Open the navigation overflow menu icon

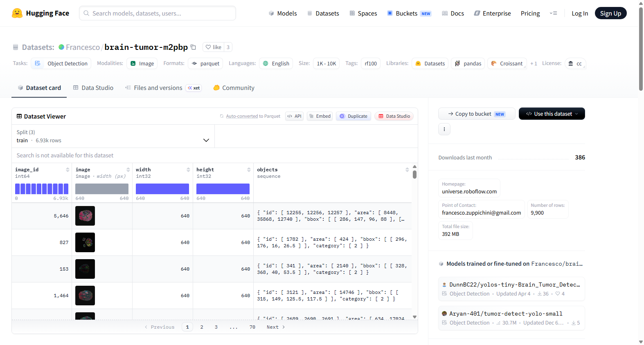tap(553, 13)
